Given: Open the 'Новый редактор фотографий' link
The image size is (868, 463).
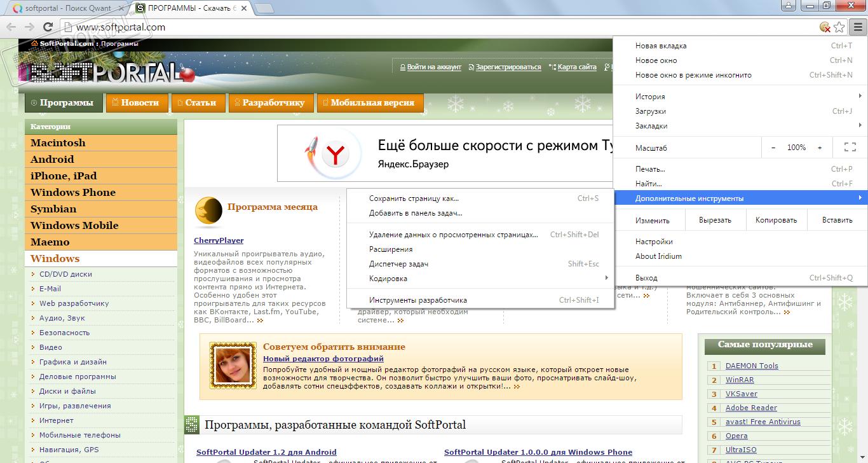Looking at the screenshot, I should 323,359.
